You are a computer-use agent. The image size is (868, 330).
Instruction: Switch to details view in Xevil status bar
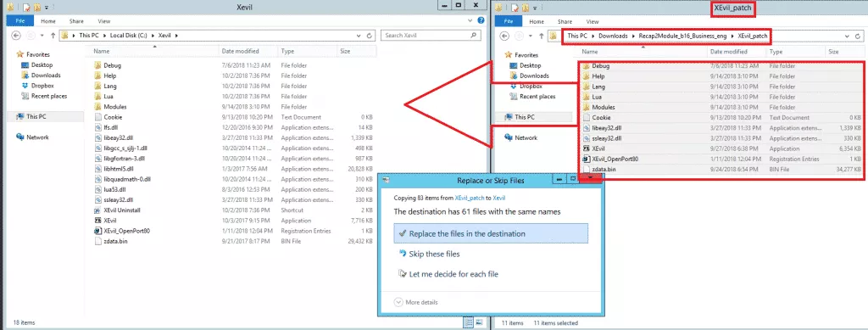(468, 322)
